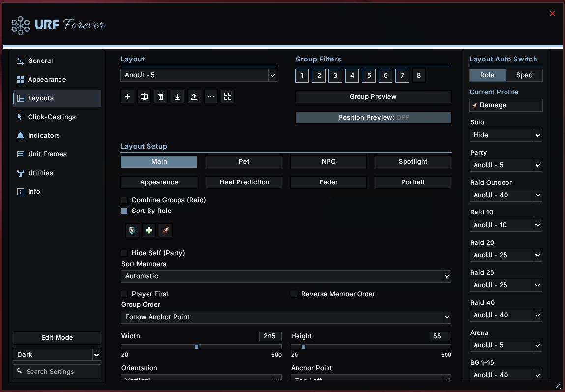565x392 pixels.
Task: Click the Height slider handle
Action: pos(303,347)
